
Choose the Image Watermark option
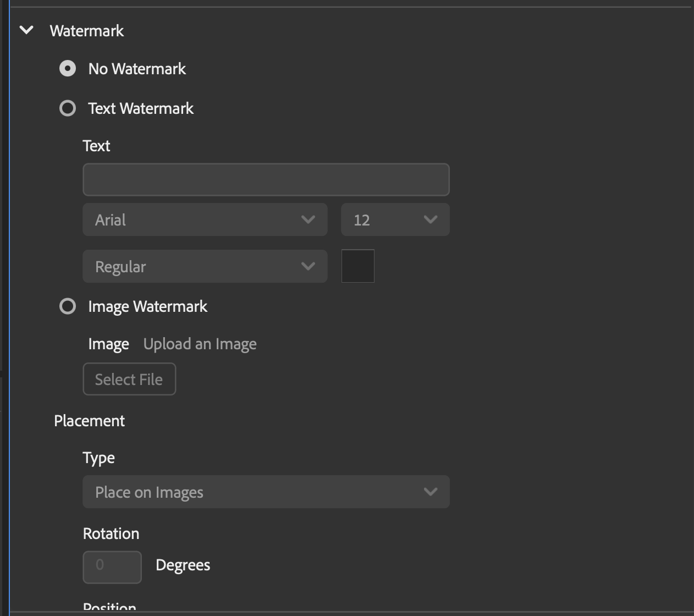[68, 306]
